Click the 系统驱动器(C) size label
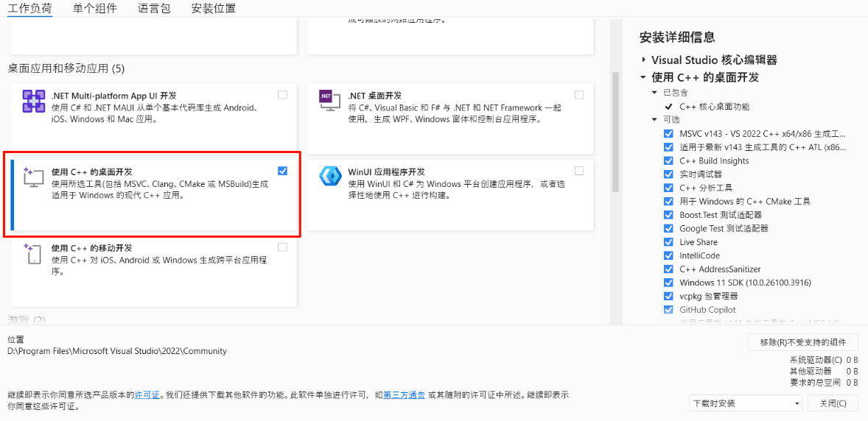Viewport: 868px width, 421px height. pos(816,360)
